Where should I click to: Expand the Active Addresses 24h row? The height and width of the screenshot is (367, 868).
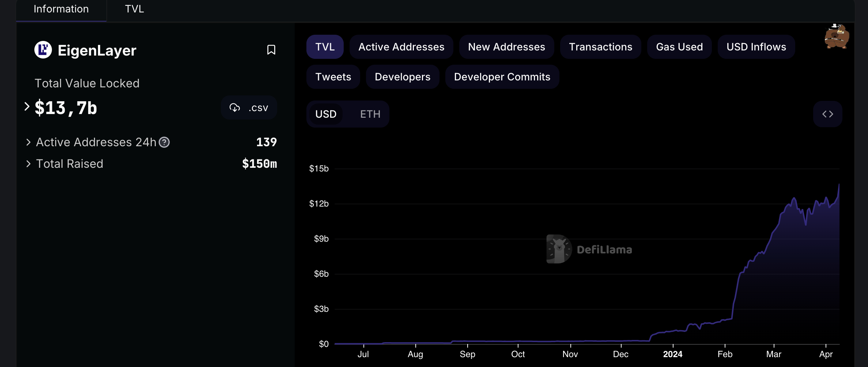(28, 142)
